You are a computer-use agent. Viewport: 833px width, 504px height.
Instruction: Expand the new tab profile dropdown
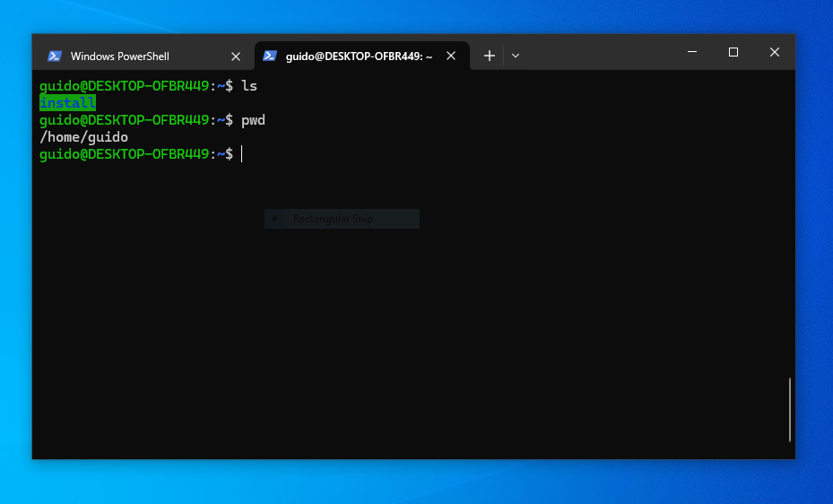point(516,56)
